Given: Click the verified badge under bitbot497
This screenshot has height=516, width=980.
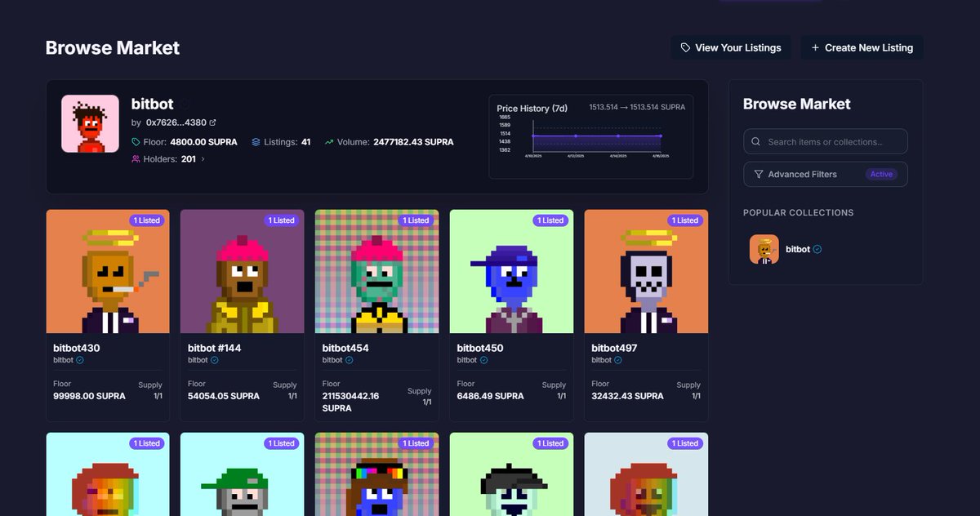Looking at the screenshot, I should point(618,360).
